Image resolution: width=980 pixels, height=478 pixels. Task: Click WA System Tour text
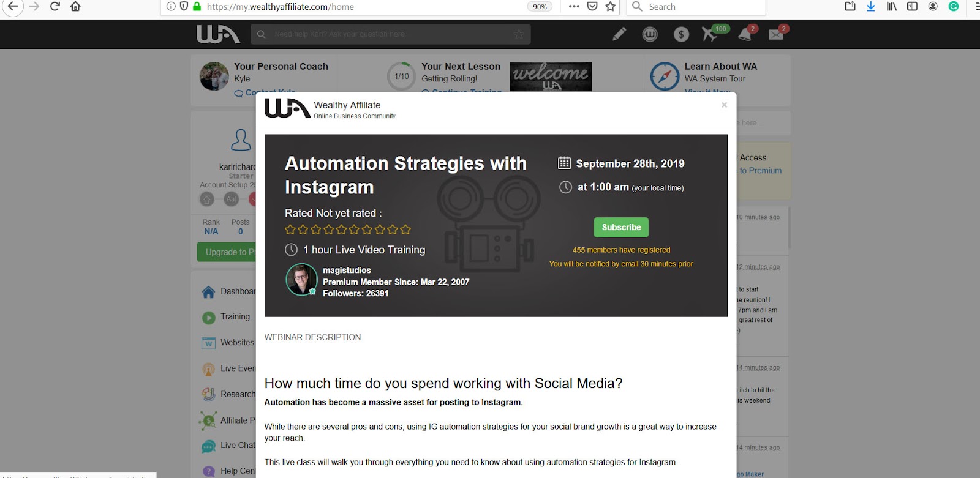click(x=715, y=78)
